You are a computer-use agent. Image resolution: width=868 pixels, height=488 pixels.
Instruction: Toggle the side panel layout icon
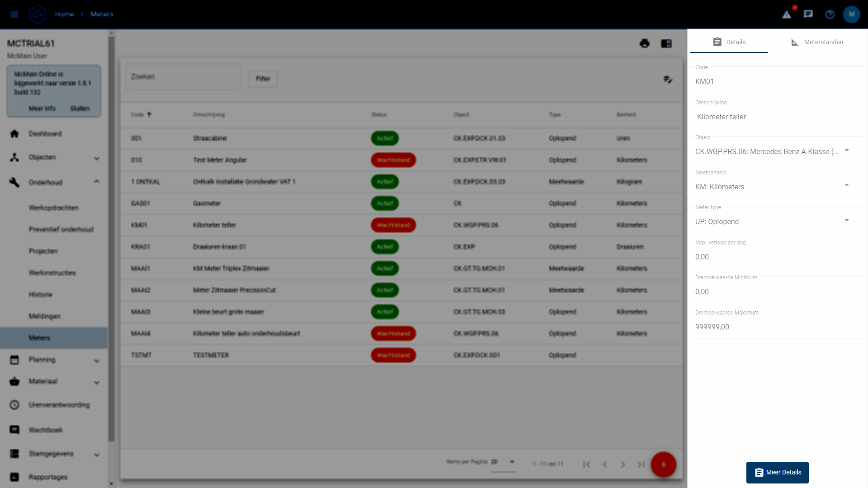[666, 43]
